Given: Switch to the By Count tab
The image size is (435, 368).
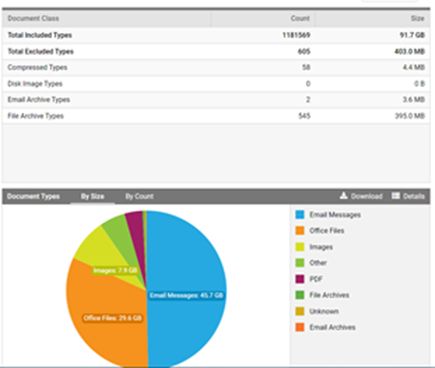Looking at the screenshot, I should [139, 196].
